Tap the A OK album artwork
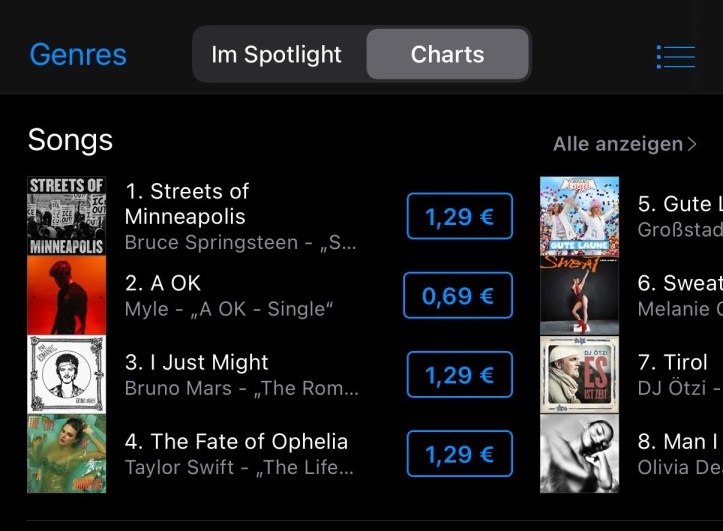This screenshot has width=723, height=531. pyautogui.click(x=66, y=295)
